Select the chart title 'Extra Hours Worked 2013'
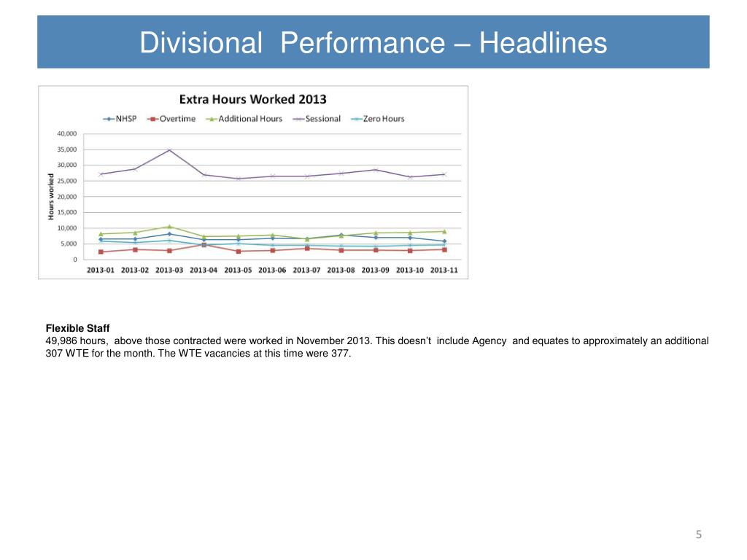 pyautogui.click(x=252, y=99)
